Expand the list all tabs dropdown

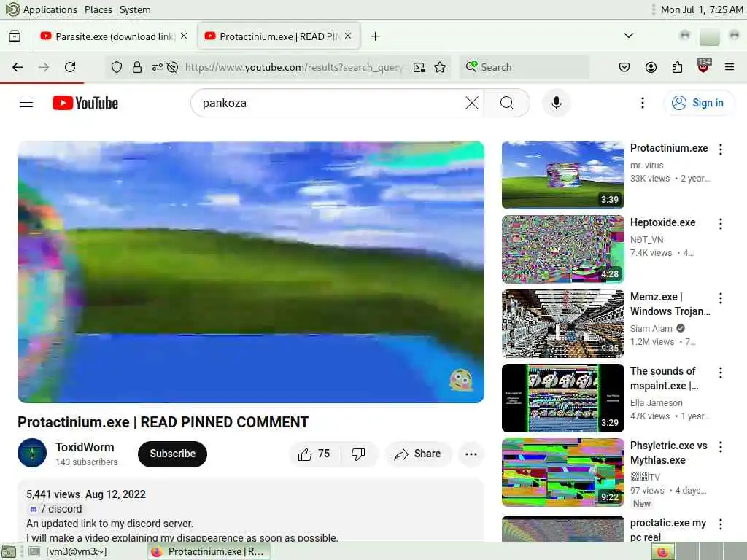coord(629,36)
